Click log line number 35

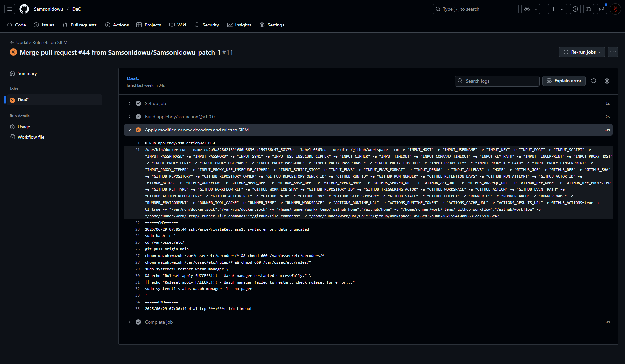[x=138, y=309]
